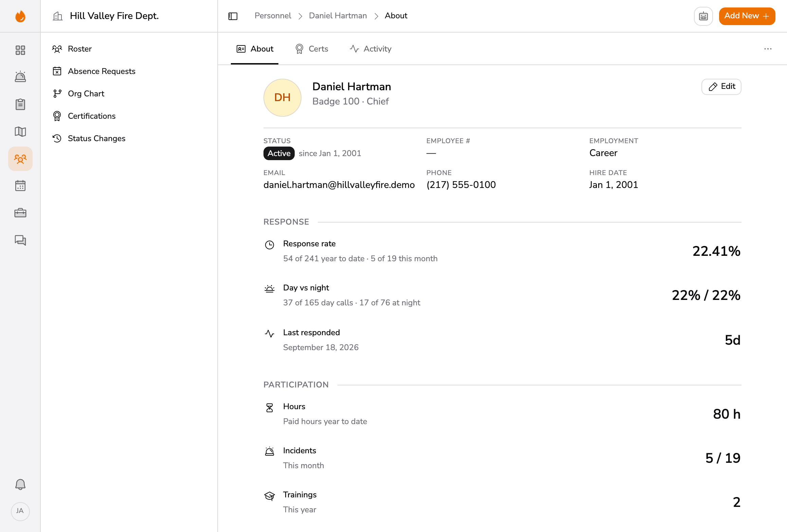This screenshot has height=532, width=787.
Task: Click the Response rate 22.41% value
Action: pos(716,251)
